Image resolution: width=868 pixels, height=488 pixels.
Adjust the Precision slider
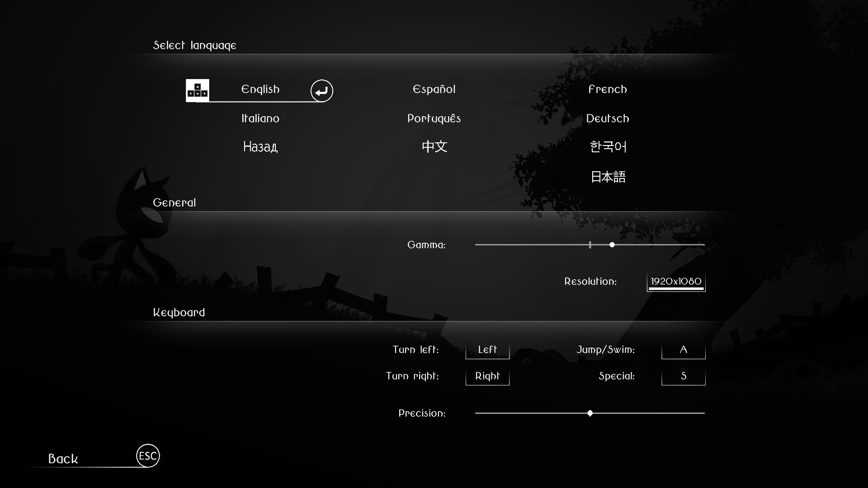pyautogui.click(x=589, y=413)
